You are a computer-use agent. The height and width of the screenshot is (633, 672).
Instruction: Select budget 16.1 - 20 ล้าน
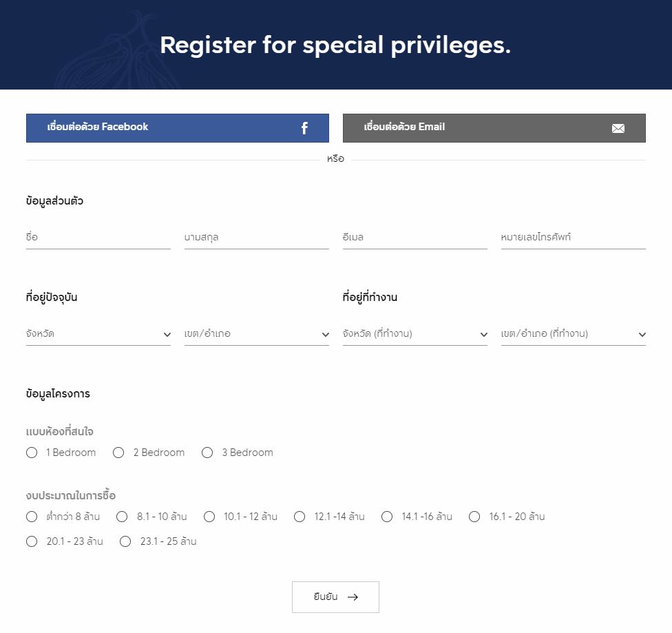(x=474, y=517)
